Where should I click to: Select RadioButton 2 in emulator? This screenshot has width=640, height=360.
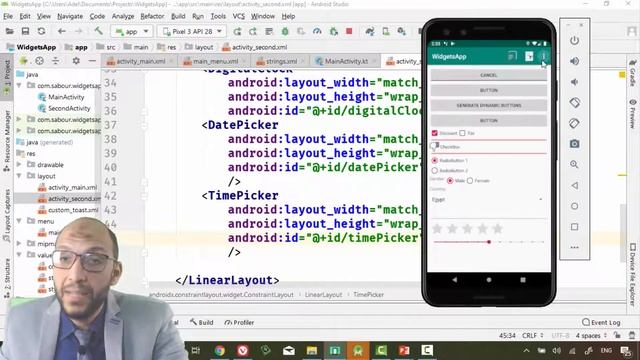[x=435, y=170]
